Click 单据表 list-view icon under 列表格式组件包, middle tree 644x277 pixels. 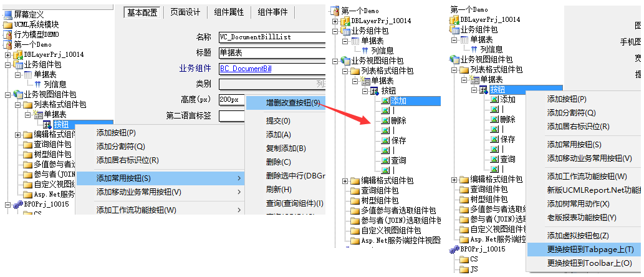364,80
